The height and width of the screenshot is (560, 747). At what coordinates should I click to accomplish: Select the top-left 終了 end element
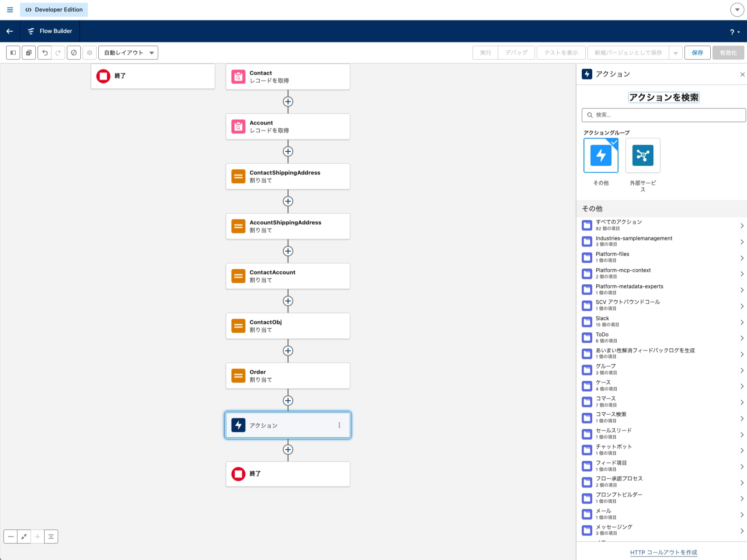pos(153,76)
